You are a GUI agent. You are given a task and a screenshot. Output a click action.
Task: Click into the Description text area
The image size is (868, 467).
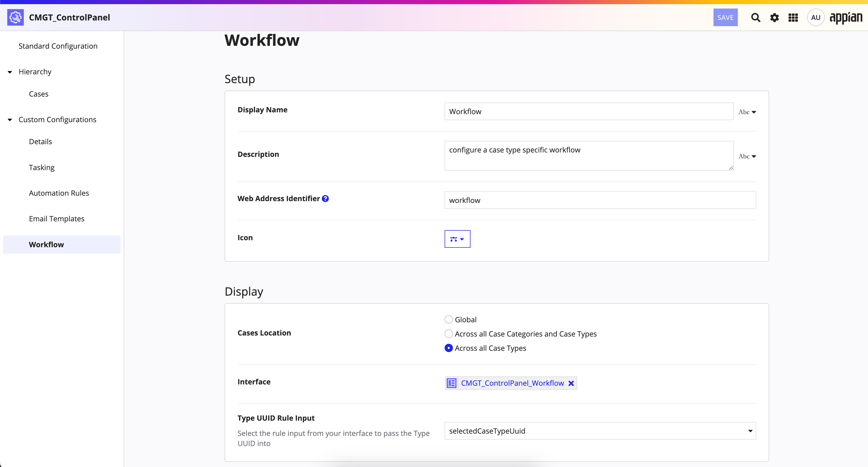(589, 156)
